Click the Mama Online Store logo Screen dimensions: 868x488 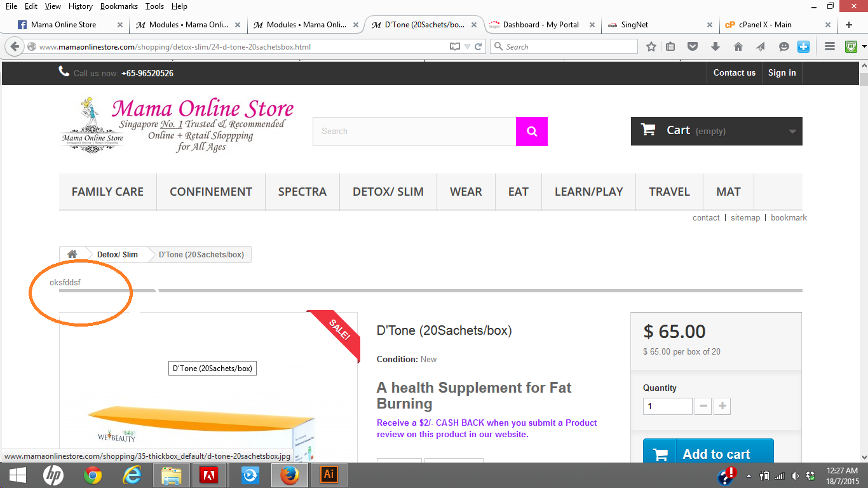point(177,124)
